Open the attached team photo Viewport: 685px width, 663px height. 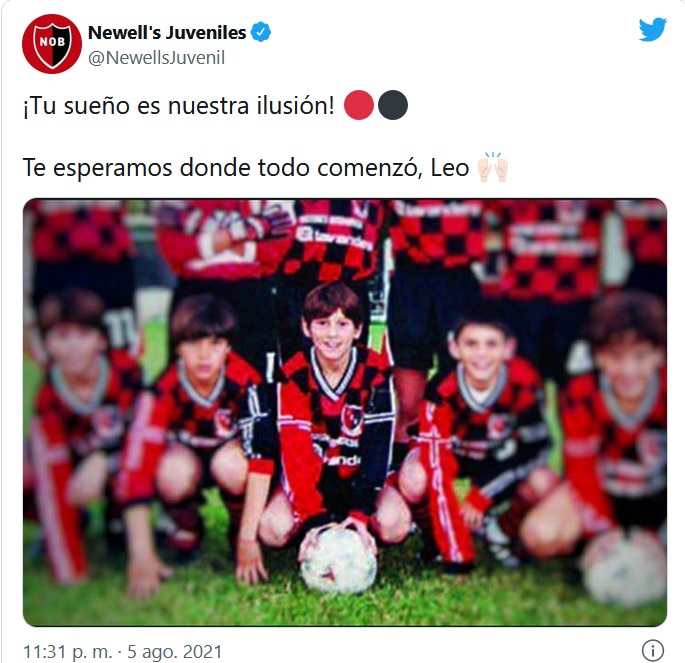coord(345,412)
